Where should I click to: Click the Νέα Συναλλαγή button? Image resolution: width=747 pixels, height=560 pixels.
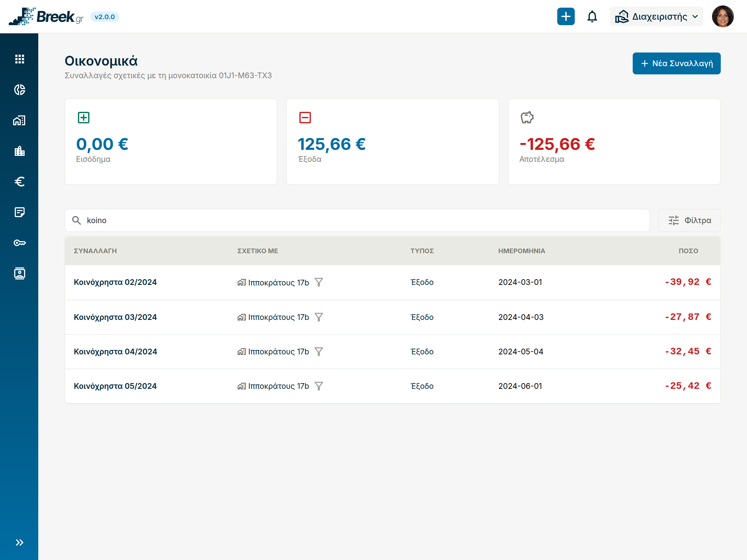tap(676, 63)
